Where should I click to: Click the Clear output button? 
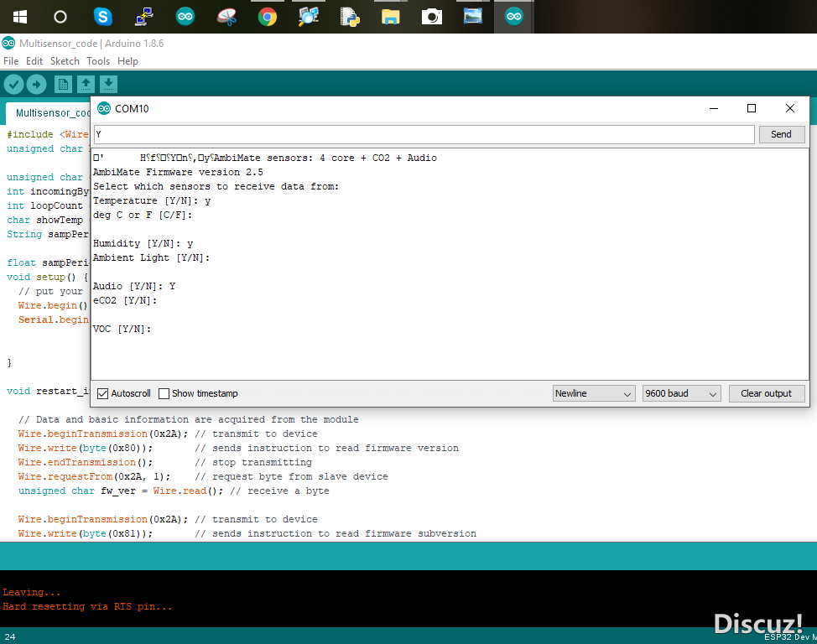pyautogui.click(x=766, y=393)
